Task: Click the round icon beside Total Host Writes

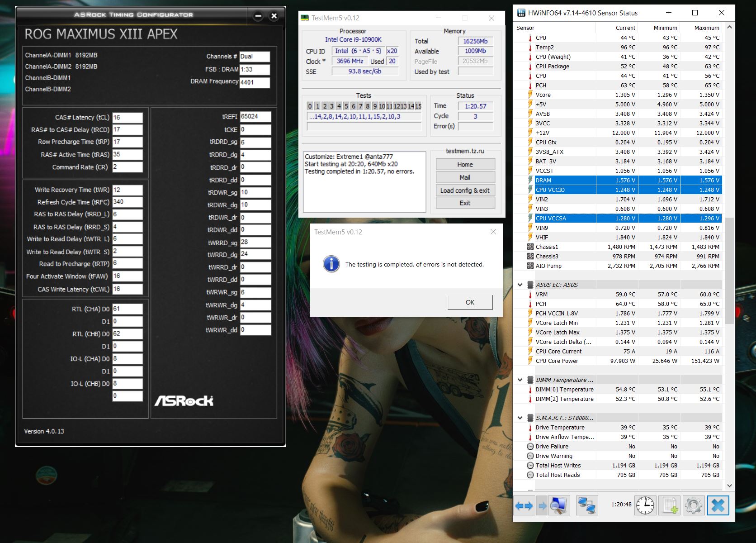Action: 530,466
